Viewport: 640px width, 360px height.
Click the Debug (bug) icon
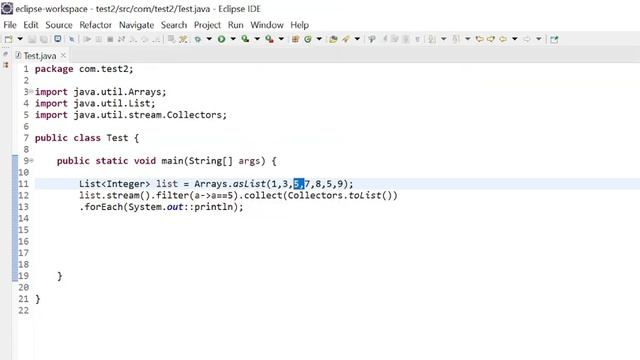point(198,39)
